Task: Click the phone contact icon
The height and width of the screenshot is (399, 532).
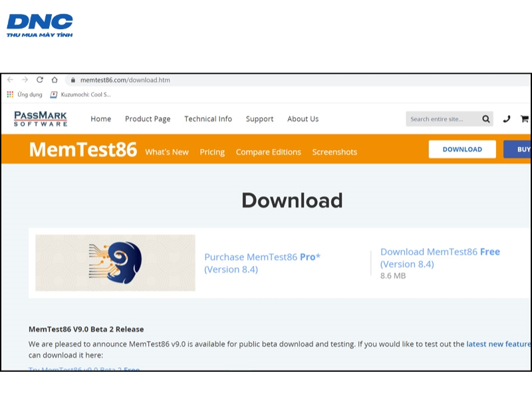Action: 507,119
